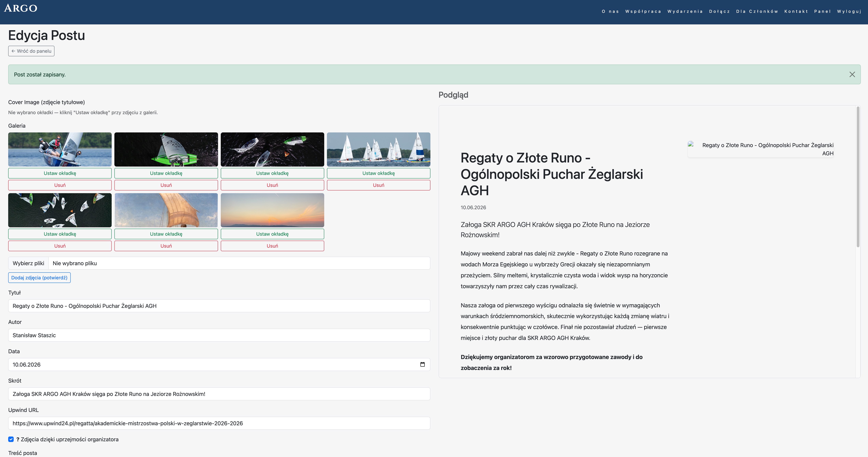Screen dimensions: 868x457
Task: Open thumbnail of sailors on a boat close-up
Action: tap(60, 149)
